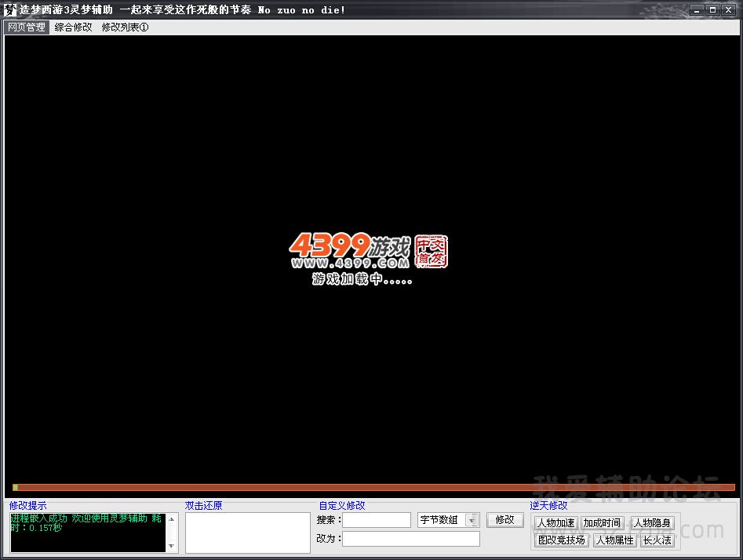Click the scroll-down arrow in 修改提示 log
This screenshot has width=743, height=560.
(x=172, y=546)
